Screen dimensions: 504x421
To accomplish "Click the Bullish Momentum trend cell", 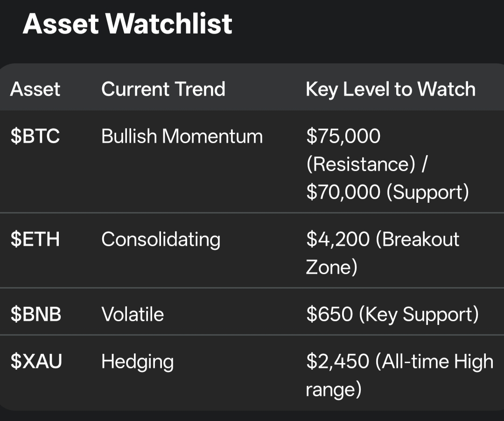I will coord(182,137).
